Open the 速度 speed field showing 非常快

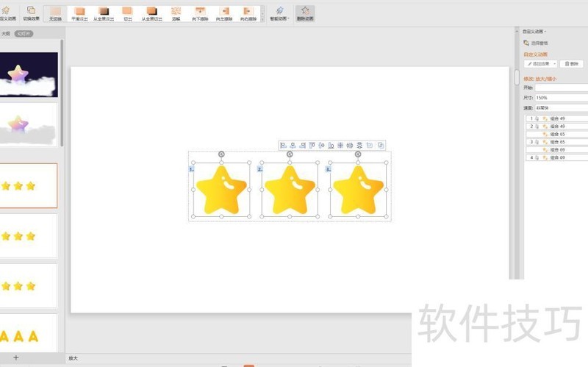[x=562, y=107]
